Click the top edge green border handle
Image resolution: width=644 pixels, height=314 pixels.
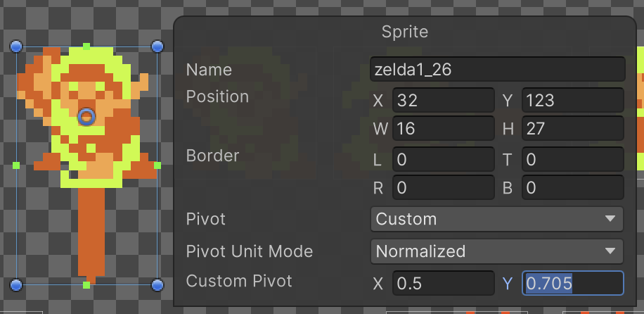[86, 46]
